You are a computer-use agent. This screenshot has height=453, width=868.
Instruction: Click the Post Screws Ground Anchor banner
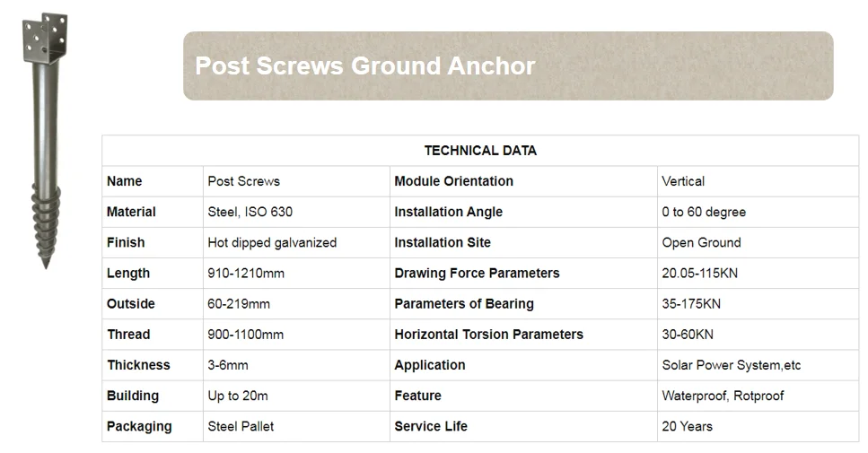click(508, 65)
